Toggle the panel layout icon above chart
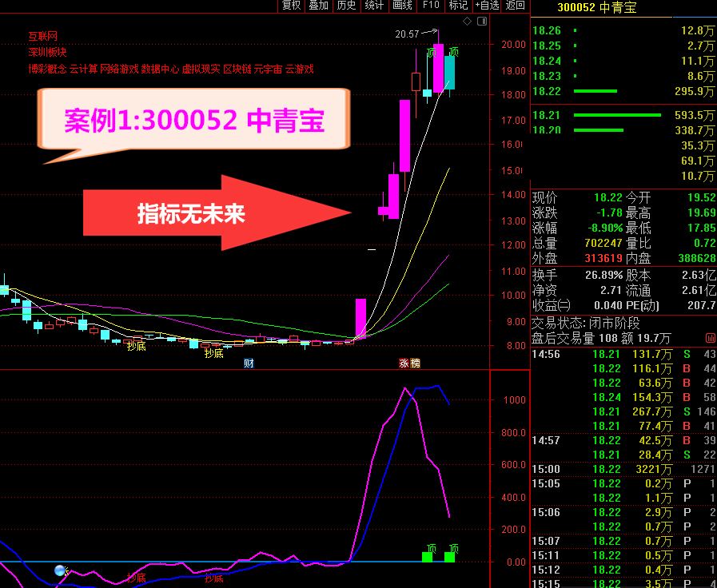The image size is (717, 588). pos(482,21)
